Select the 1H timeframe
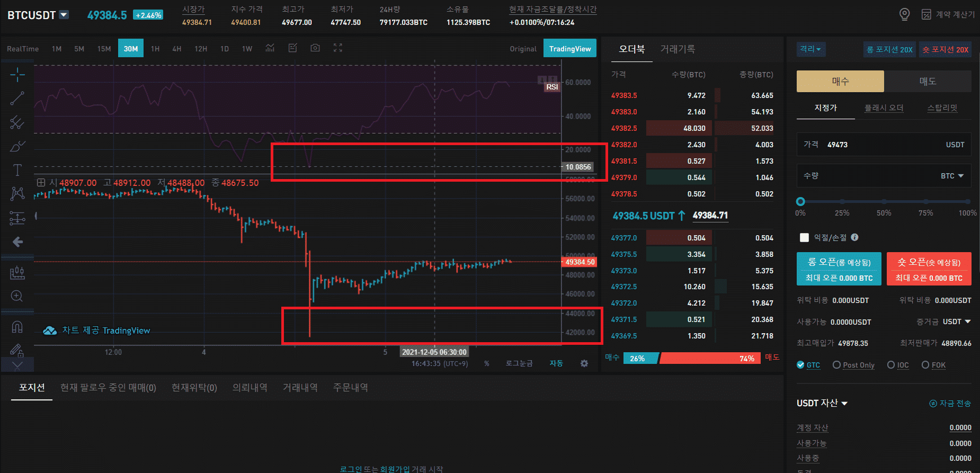 point(155,49)
